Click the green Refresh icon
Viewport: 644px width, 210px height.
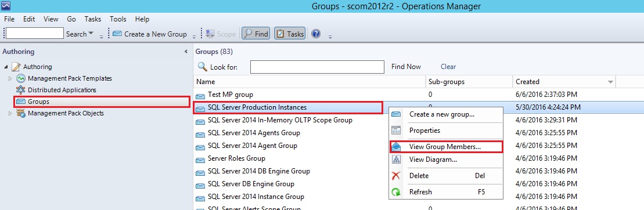[396, 191]
